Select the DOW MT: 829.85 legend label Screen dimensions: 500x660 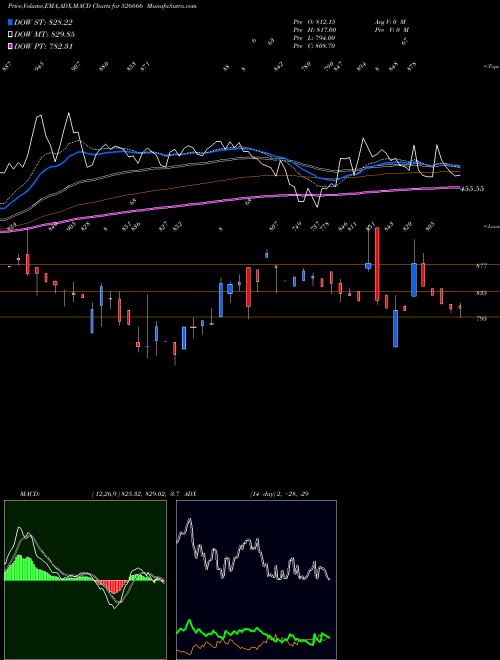point(44,34)
